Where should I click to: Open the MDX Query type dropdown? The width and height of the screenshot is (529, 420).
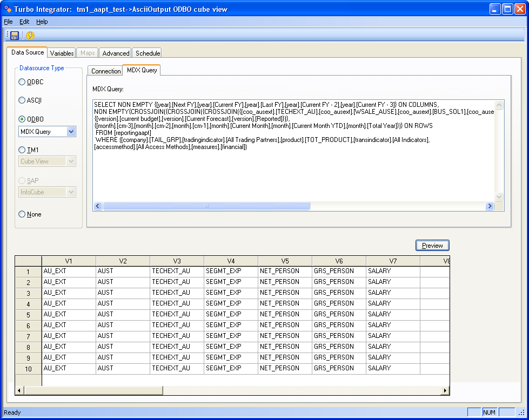pos(71,132)
